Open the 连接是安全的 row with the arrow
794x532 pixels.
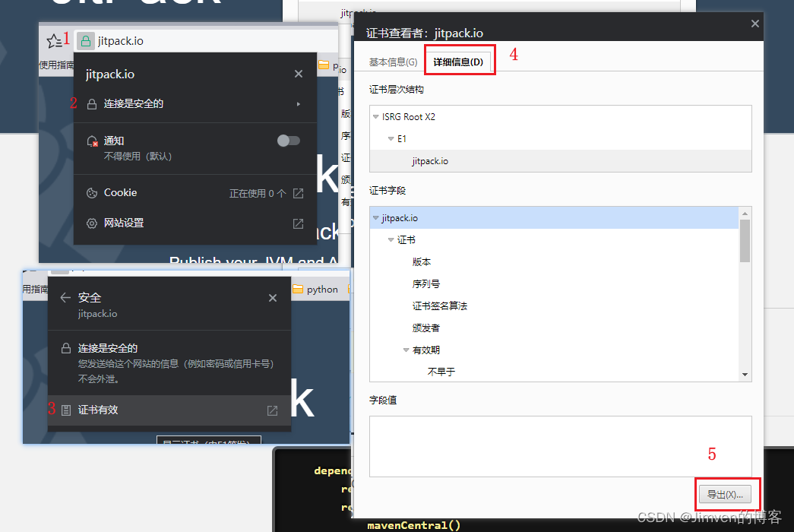(x=195, y=104)
